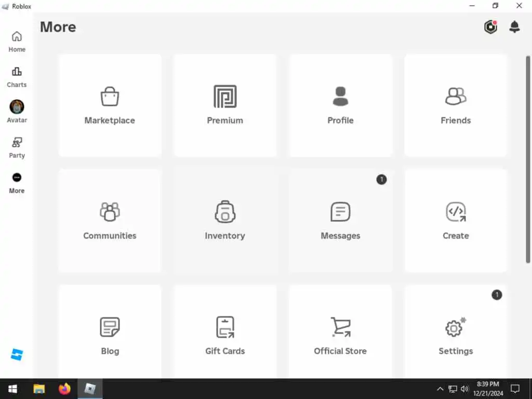Open the Messages tile
The height and width of the screenshot is (399, 532).
pos(340,220)
